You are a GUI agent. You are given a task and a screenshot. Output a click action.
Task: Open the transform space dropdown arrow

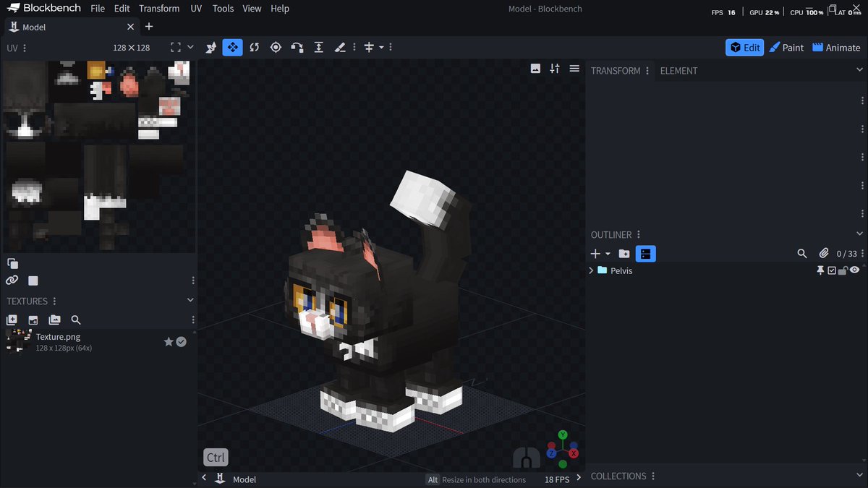pos(381,47)
